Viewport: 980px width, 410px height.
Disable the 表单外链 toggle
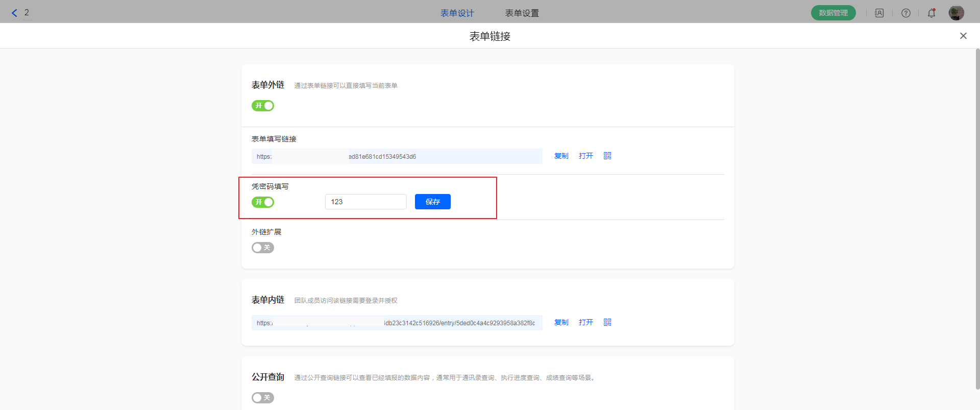pos(263,106)
